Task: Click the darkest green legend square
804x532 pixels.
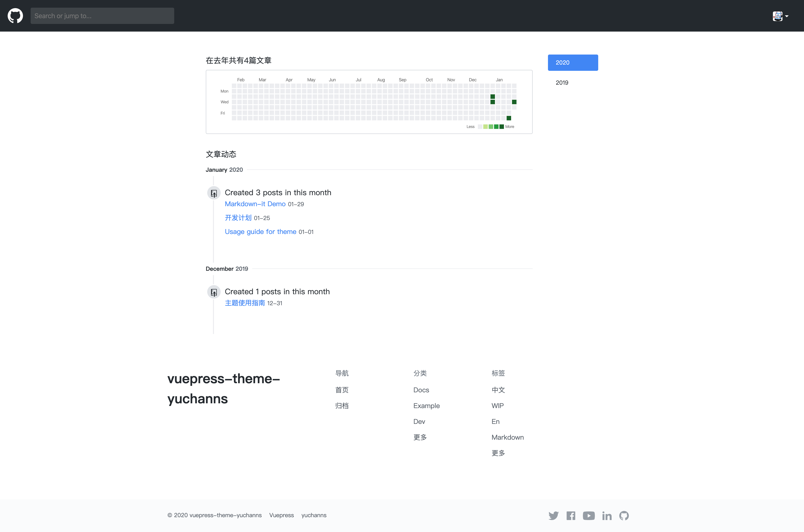Action: 502,127
